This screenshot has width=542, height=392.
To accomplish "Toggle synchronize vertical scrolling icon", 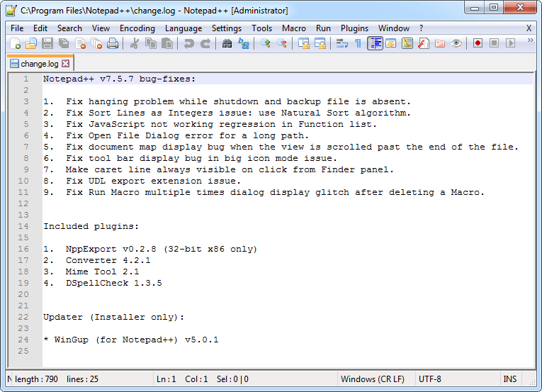I will [x=304, y=43].
